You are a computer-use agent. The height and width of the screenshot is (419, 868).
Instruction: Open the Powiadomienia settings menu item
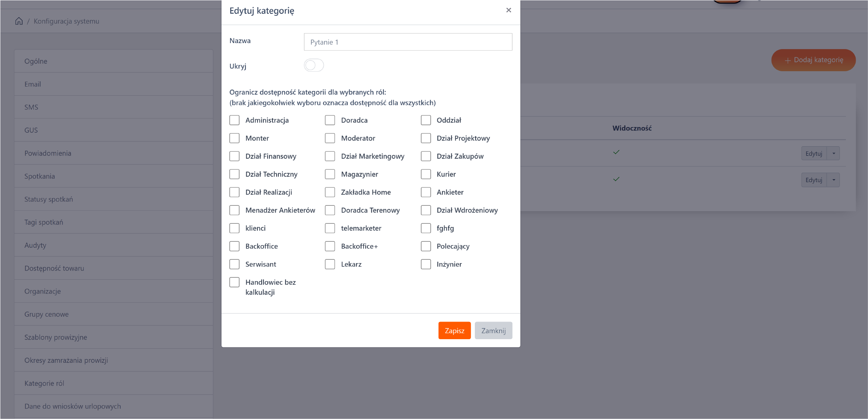pyautogui.click(x=48, y=153)
